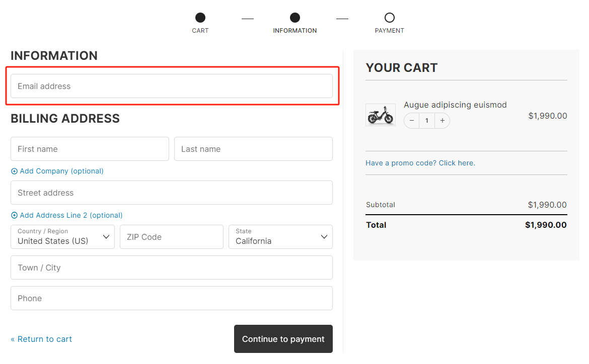589x364 pixels.
Task: Focus the Phone field
Action: point(172,298)
